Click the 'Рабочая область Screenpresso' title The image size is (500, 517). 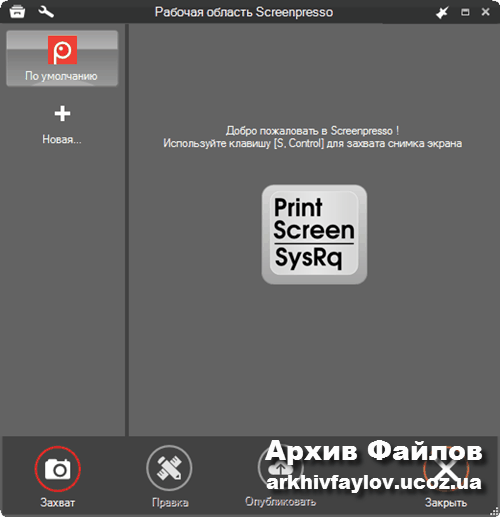point(244,12)
